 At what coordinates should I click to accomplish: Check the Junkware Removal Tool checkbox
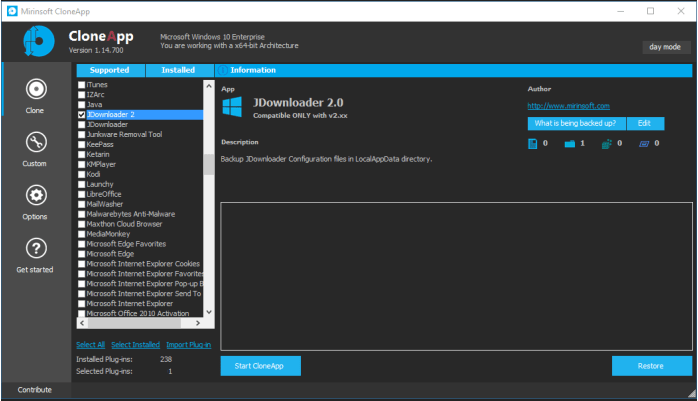click(81, 134)
